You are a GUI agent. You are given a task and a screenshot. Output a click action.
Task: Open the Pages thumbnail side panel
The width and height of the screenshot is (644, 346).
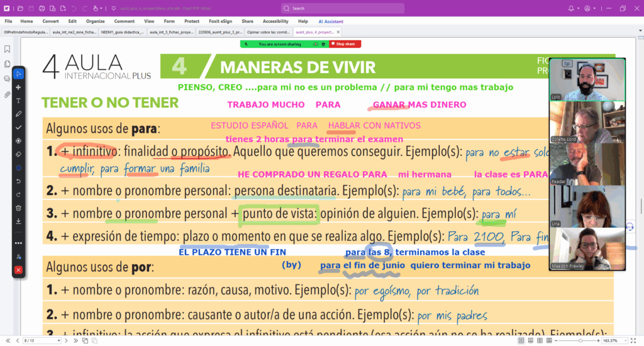[7, 64]
